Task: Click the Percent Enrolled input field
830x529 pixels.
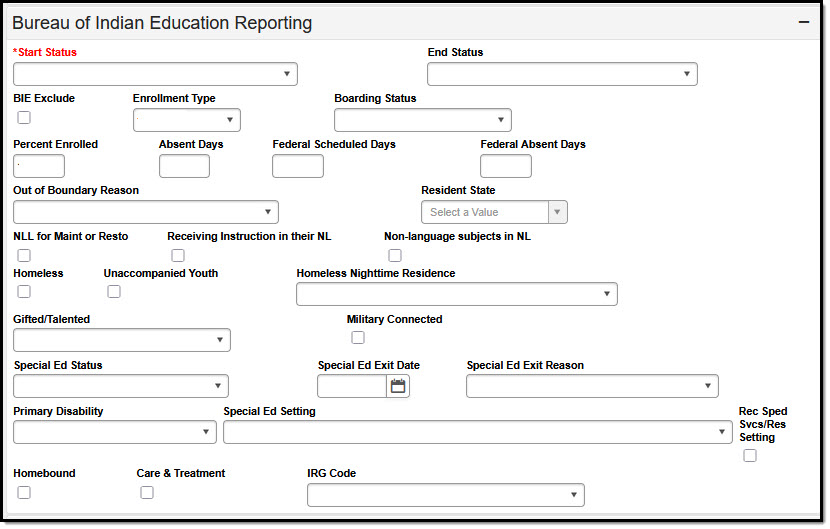Action: click(39, 166)
